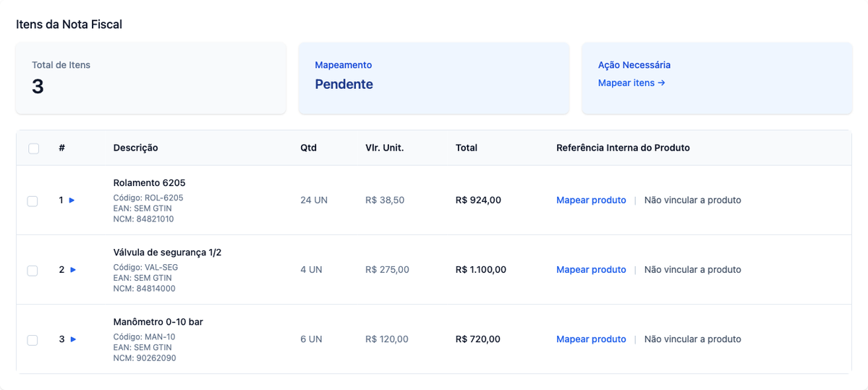Select the Vlr. Unit. column header
Image resolution: width=868 pixels, height=390 pixels.
[385, 148]
